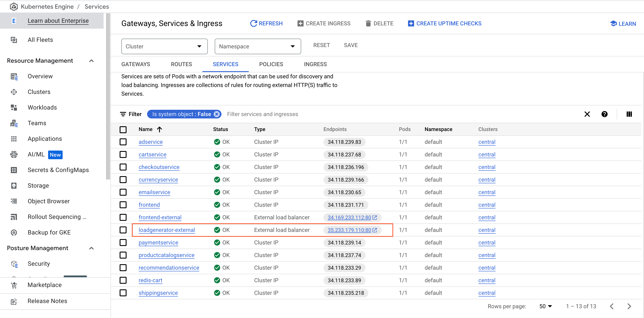This screenshot has height=318, width=644.
Task: Click Learn about Enterprise link
Action: [x=58, y=21]
